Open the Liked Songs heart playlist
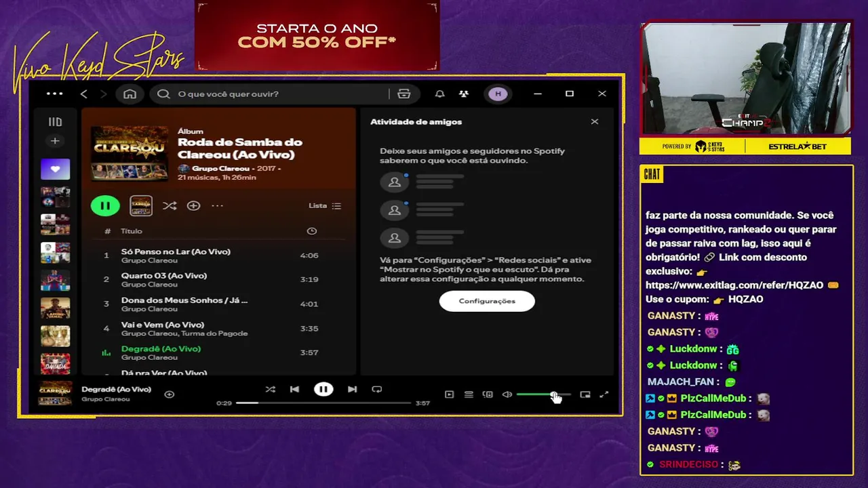Viewport: 868px width, 488px height. click(55, 169)
